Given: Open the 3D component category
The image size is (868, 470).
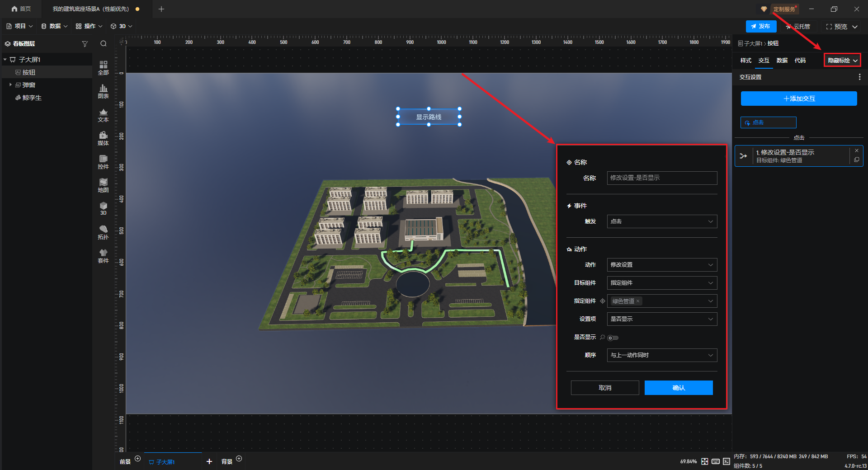Looking at the screenshot, I should tap(103, 208).
